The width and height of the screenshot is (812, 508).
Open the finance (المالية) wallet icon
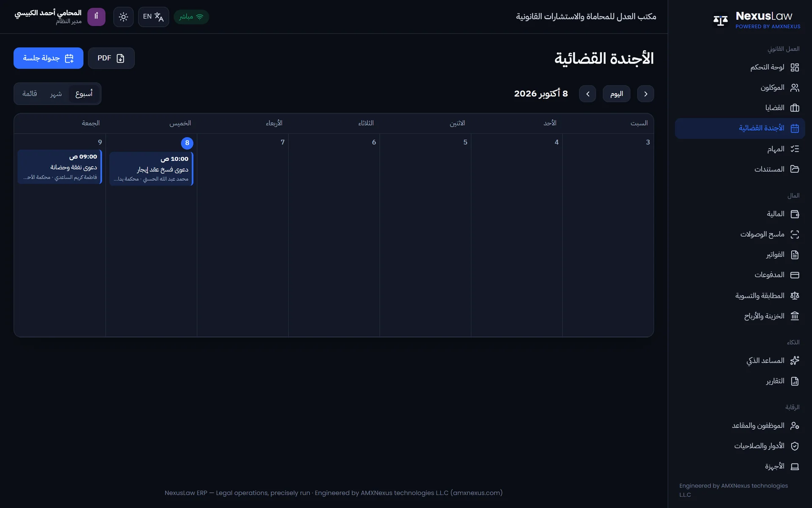(x=795, y=214)
